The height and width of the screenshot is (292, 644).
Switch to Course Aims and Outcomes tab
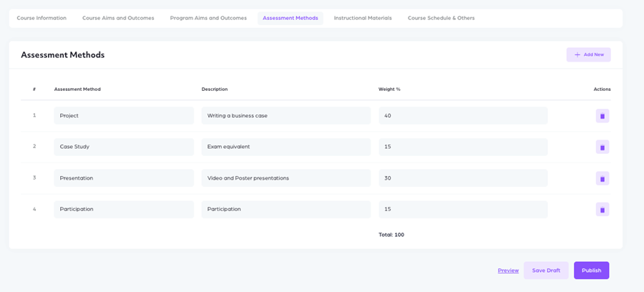point(118,18)
